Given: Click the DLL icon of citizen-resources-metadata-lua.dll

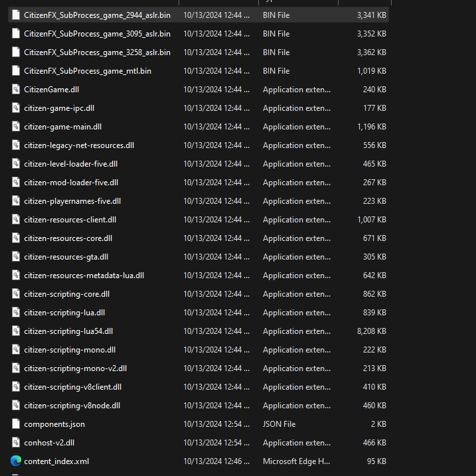Looking at the screenshot, I should (x=16, y=275).
